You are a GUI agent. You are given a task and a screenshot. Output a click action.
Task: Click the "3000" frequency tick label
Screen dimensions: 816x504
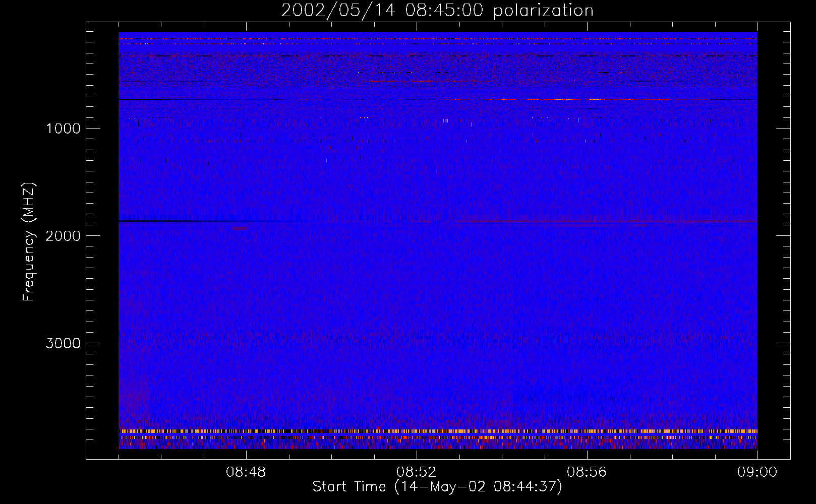pyautogui.click(x=63, y=343)
